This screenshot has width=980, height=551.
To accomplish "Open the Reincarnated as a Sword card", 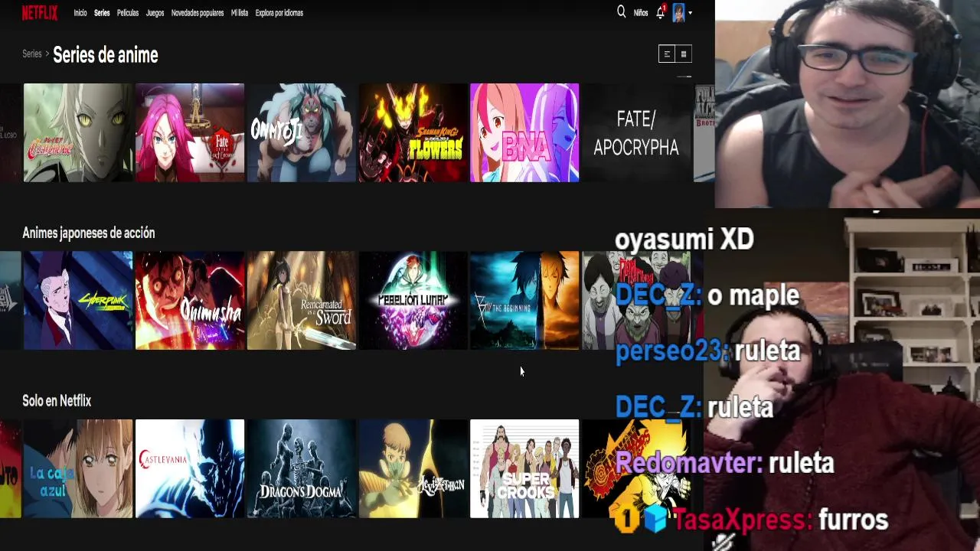I will tap(302, 301).
